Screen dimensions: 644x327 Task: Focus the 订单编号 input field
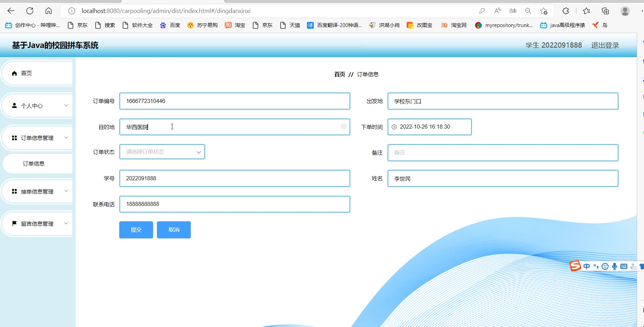coord(235,101)
